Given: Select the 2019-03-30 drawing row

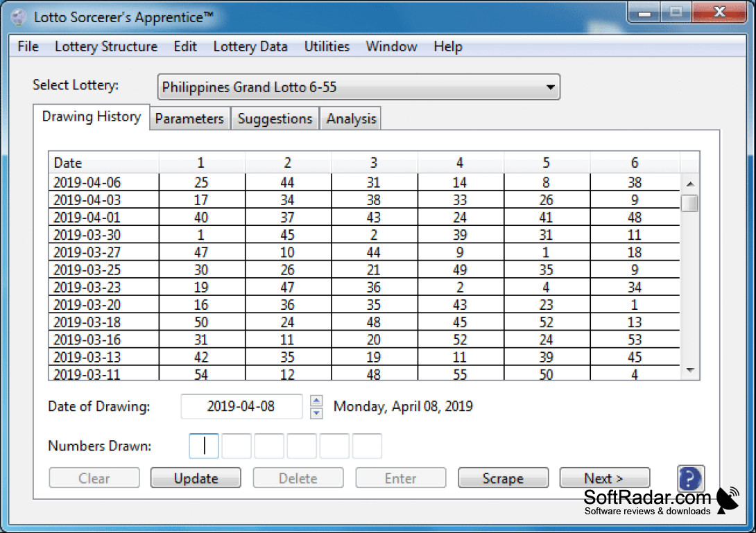Looking at the screenshot, I should point(364,235).
